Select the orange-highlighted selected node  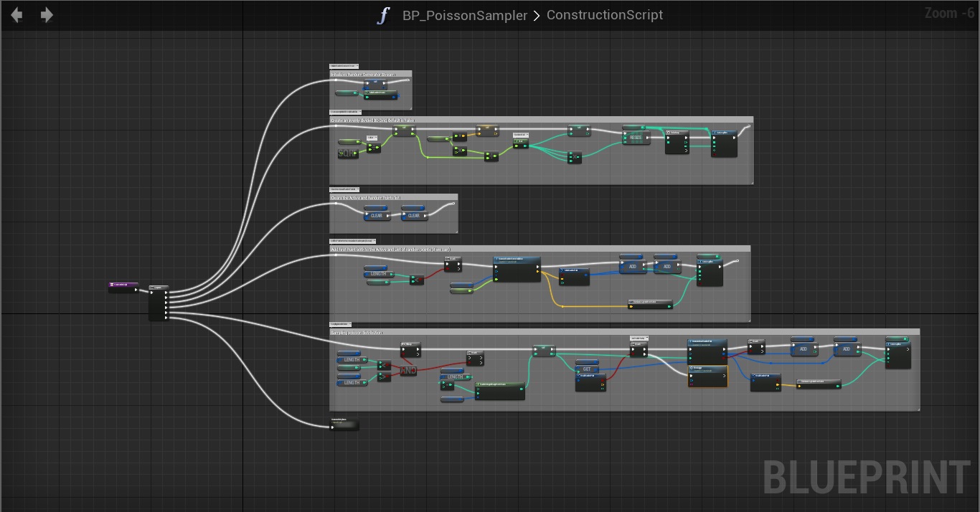click(707, 376)
